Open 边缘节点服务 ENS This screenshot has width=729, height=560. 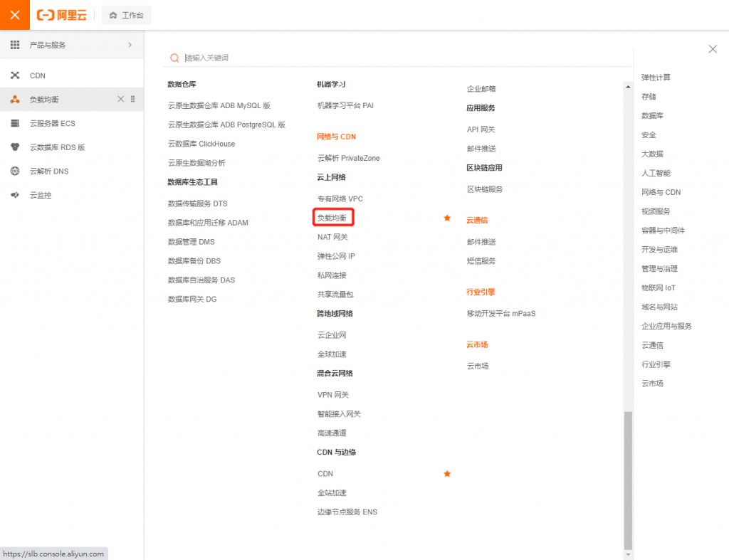point(347,512)
